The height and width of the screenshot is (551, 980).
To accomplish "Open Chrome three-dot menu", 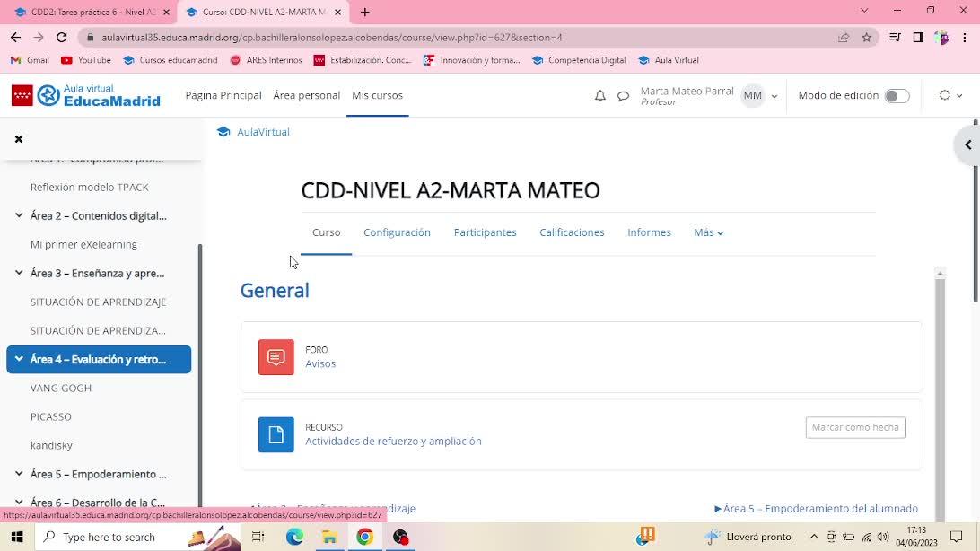I will click(965, 38).
